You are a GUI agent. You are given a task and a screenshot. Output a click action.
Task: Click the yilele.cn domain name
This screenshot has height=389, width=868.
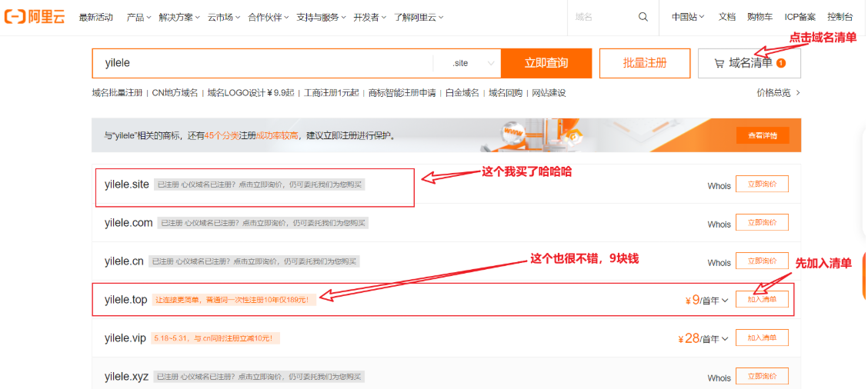(124, 261)
